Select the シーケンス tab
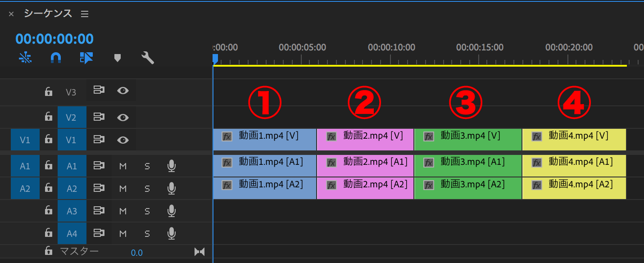 pyautogui.click(x=47, y=14)
